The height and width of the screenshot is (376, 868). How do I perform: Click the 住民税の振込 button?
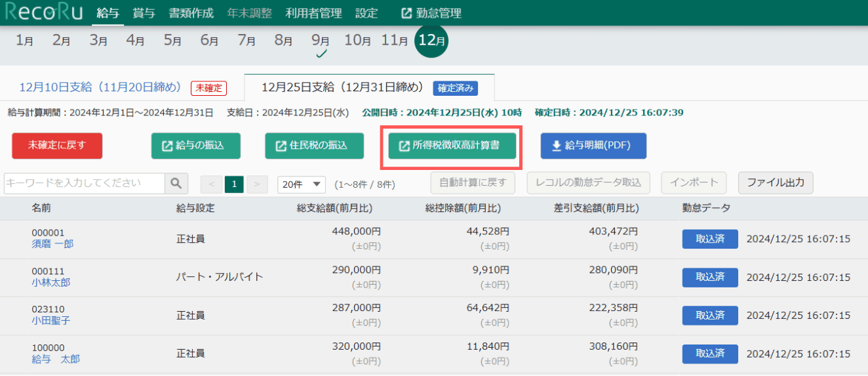[x=314, y=146]
